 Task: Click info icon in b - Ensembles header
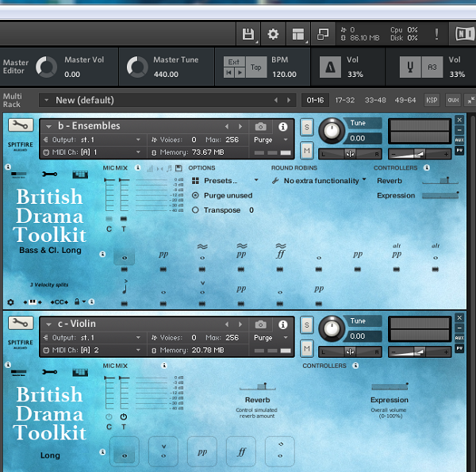coord(283,127)
